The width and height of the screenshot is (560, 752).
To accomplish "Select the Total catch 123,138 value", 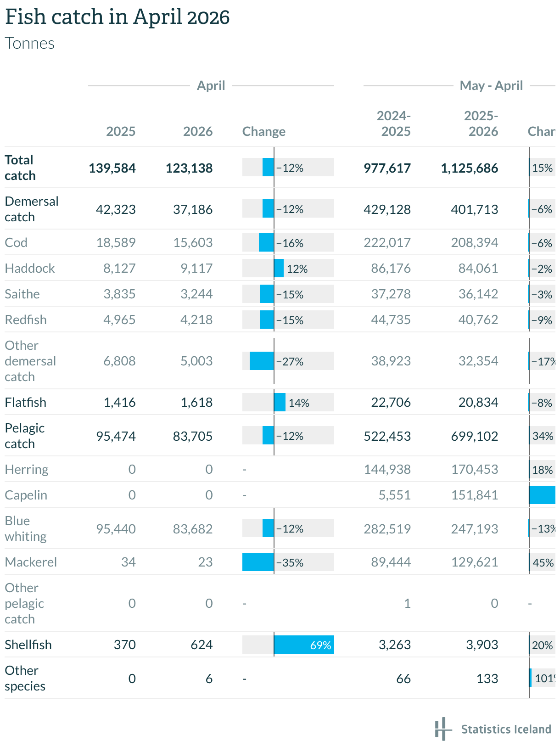I will pyautogui.click(x=189, y=168).
